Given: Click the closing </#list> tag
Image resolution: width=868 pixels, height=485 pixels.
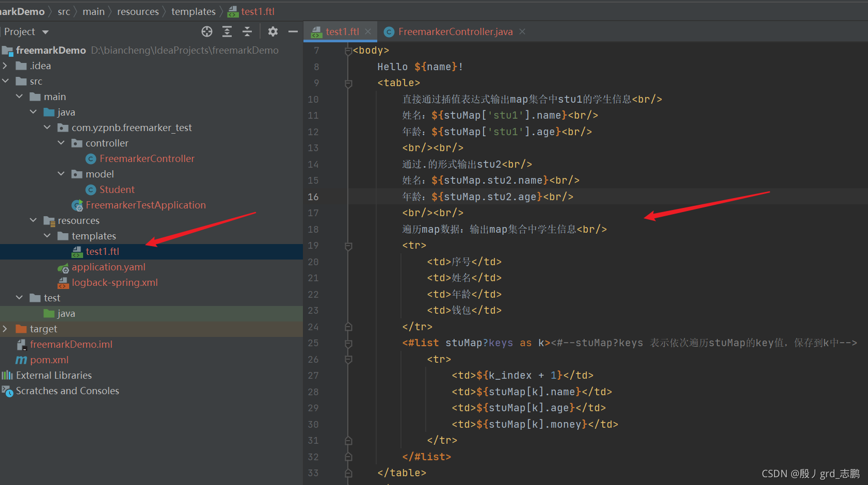Looking at the screenshot, I should tap(426, 457).
